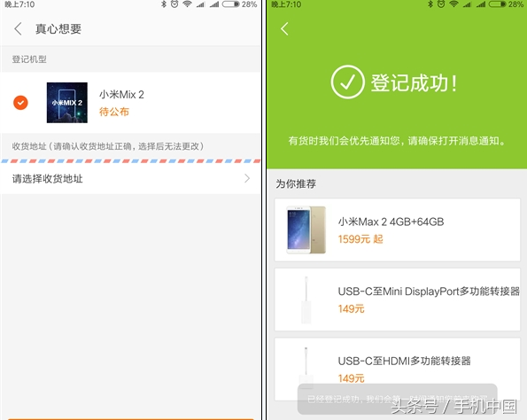The image size is (527, 420).
Task: Open USB-C至Mini DisplayPort多功能转接器 item
Action: [398, 299]
